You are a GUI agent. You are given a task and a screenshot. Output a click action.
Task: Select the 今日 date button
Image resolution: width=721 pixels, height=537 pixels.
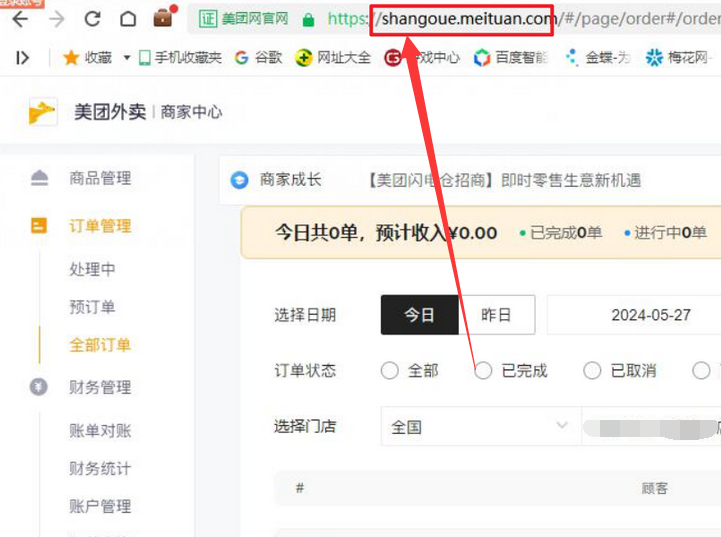click(419, 315)
